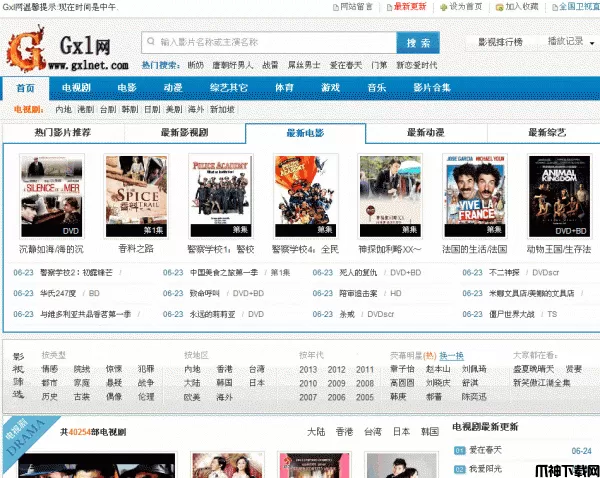Click the 网站留言 message icon

coord(334,6)
